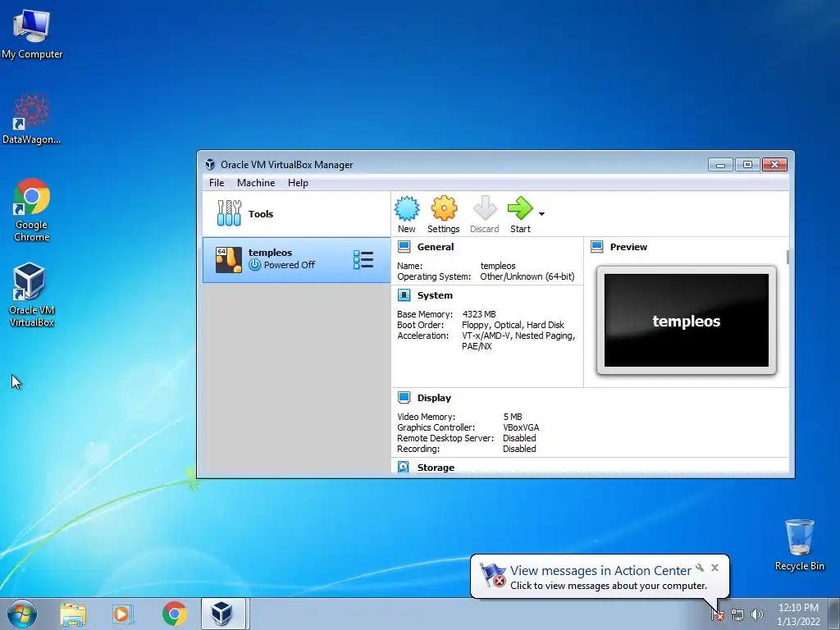Click the VirtualBox title bar icon
Screen dimensions: 840x630
tap(210, 164)
